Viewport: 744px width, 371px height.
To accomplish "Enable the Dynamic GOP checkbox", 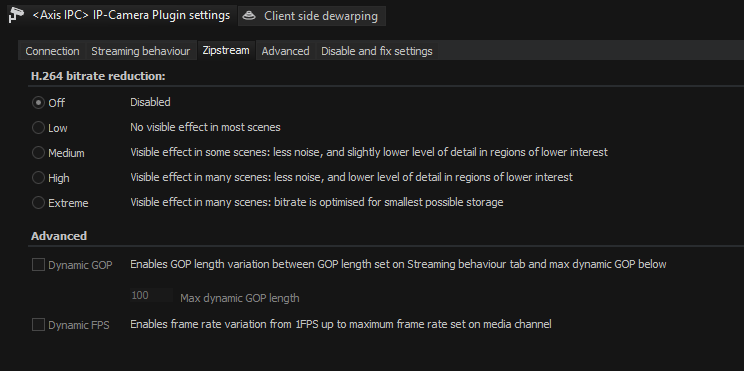I will pos(38,265).
